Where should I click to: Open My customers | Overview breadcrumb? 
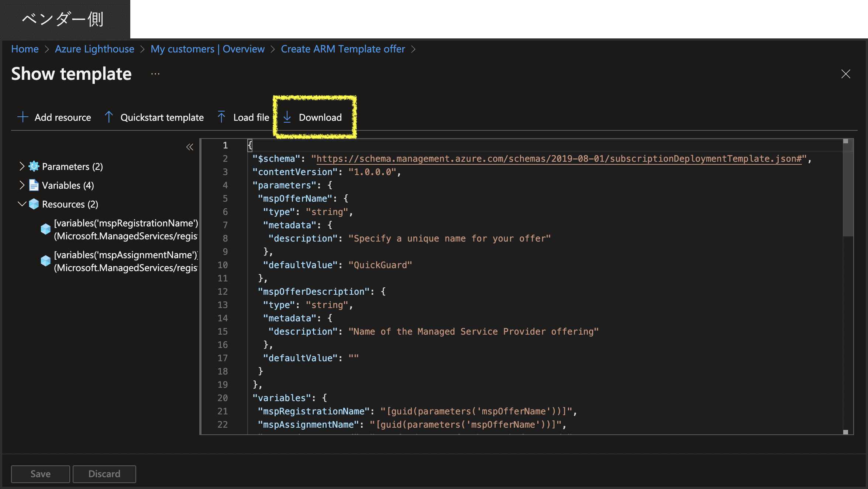pos(207,49)
